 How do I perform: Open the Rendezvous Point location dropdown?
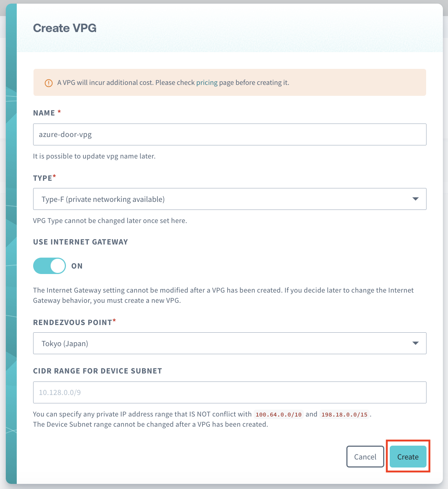pyautogui.click(x=229, y=343)
